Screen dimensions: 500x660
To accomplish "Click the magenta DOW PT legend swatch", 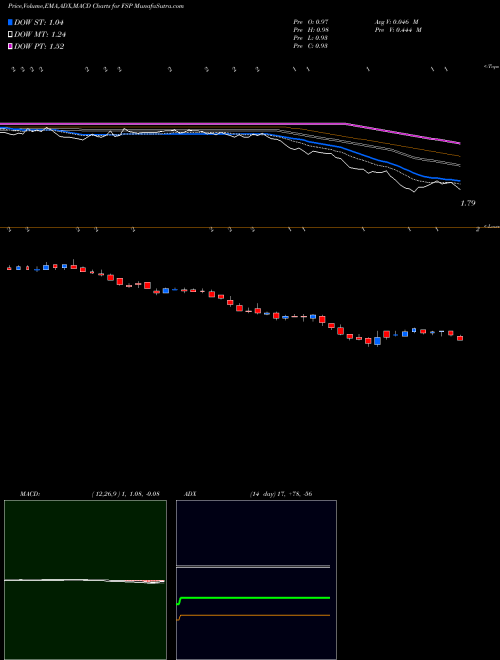I will [10, 47].
